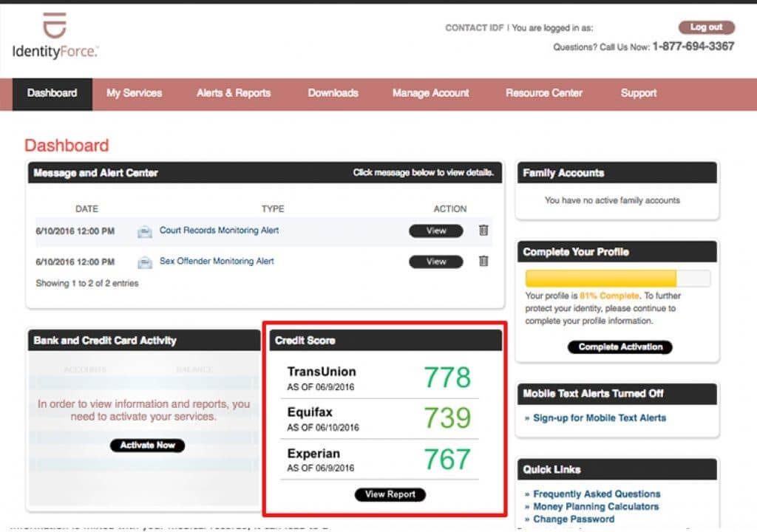Open Alerts & Reports tab
Screen dimensions: 757x532
234,93
